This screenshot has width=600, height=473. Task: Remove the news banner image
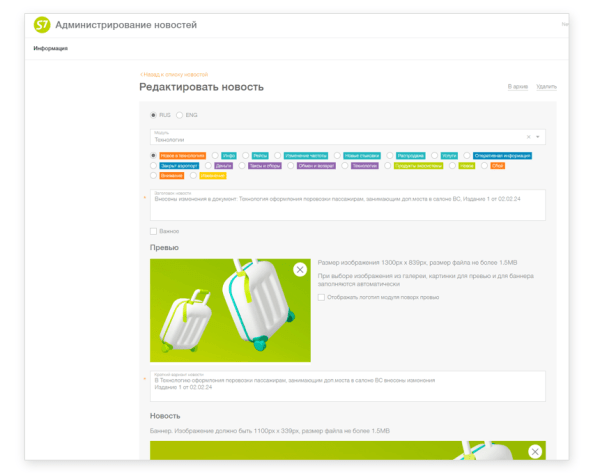point(536,452)
